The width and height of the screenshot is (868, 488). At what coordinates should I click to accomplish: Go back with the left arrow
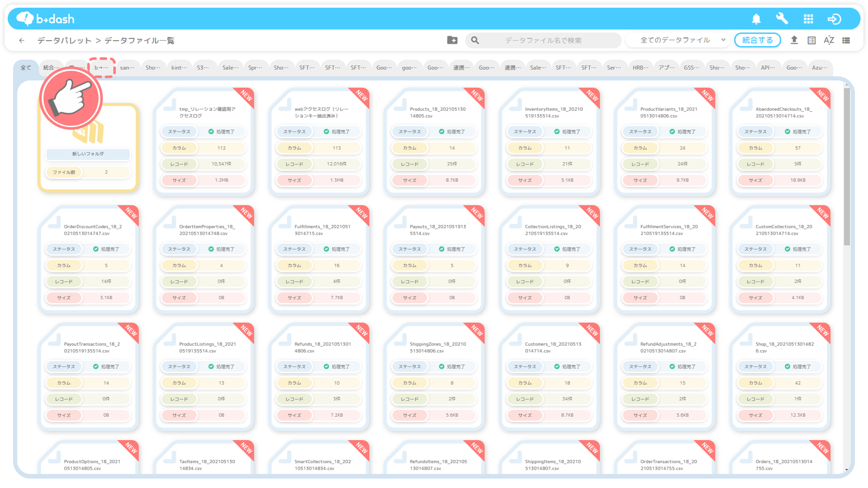[x=22, y=40]
